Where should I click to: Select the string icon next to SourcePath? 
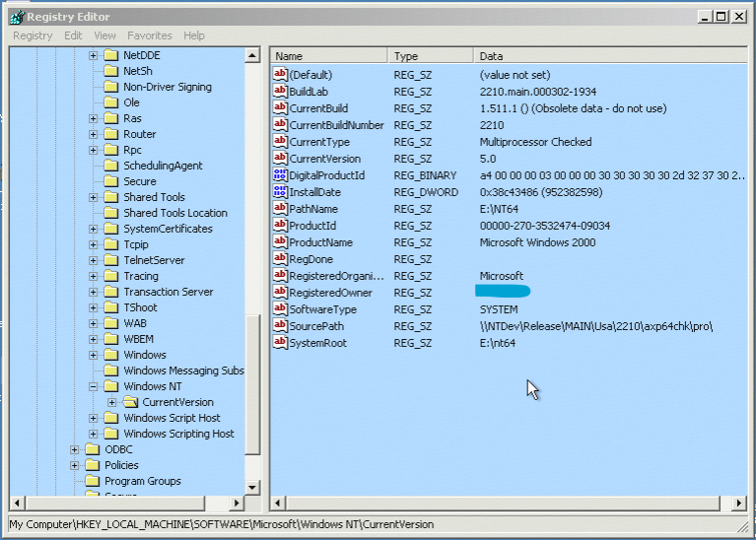coord(280,326)
